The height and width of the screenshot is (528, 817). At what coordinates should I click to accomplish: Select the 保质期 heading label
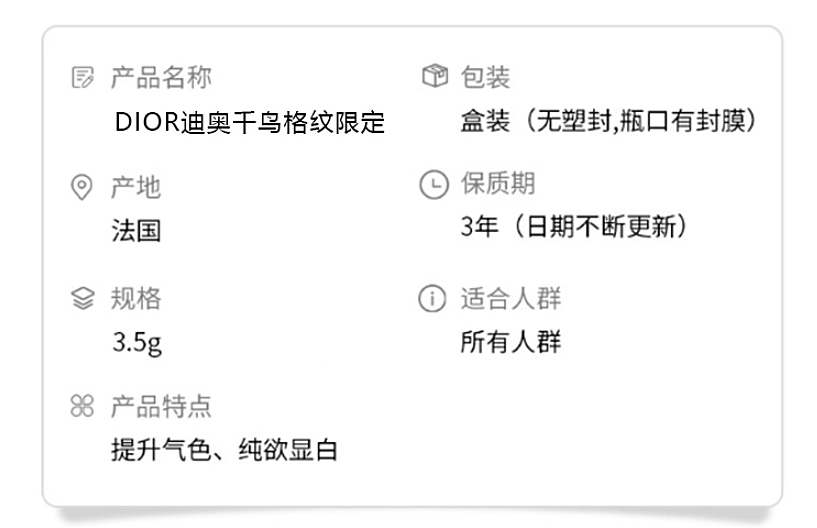pos(498,183)
